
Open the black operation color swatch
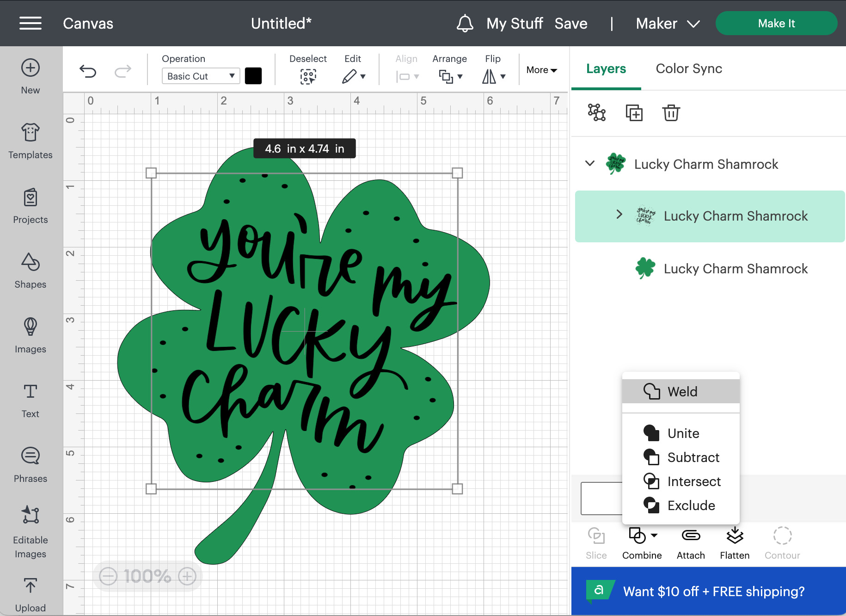point(253,76)
